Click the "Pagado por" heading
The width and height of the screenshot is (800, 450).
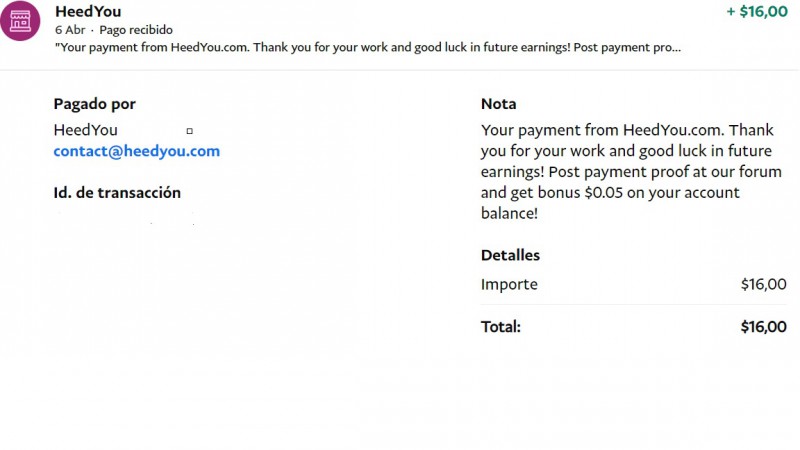[94, 104]
